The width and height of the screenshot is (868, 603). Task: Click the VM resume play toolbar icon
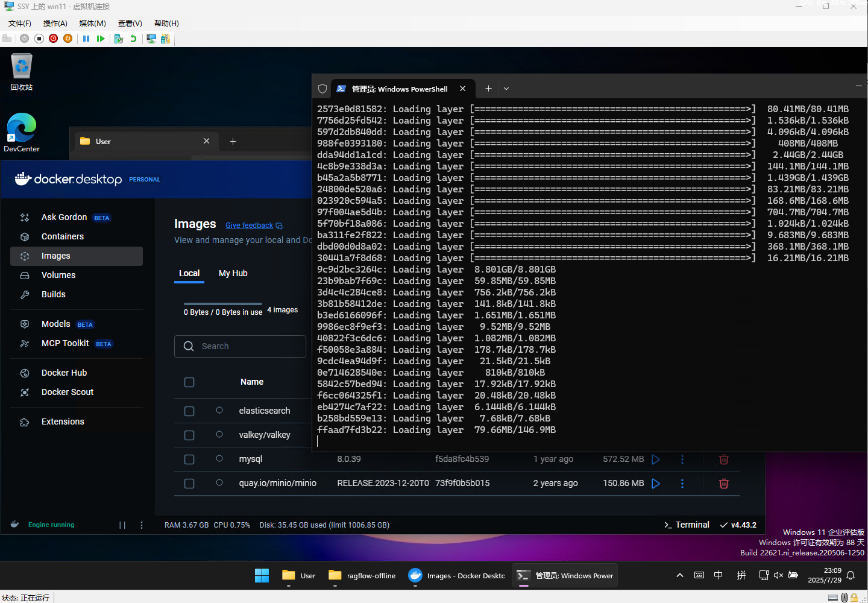click(101, 39)
